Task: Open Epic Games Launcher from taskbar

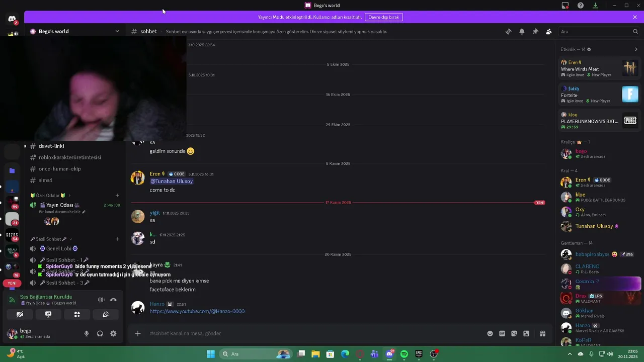Action: (419, 354)
